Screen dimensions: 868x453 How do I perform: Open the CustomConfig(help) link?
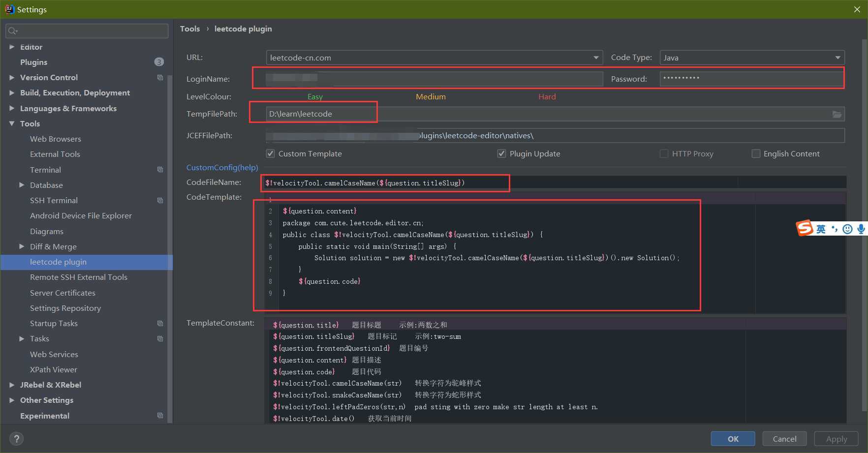pyautogui.click(x=222, y=167)
